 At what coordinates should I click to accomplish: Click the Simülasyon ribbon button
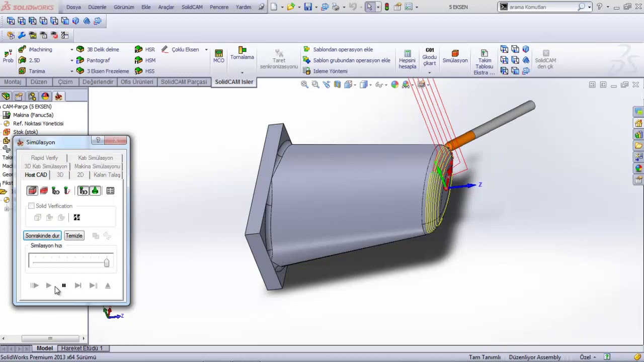[x=455, y=56]
